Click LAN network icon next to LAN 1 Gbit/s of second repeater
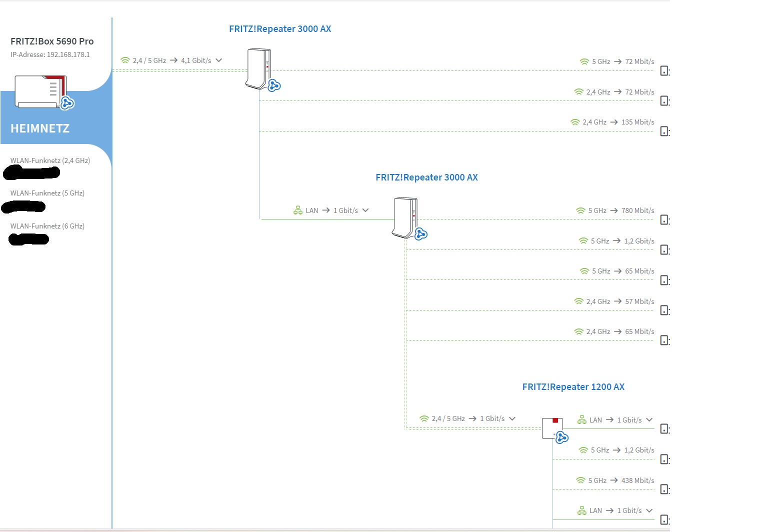This screenshot has width=768, height=532. (x=298, y=210)
